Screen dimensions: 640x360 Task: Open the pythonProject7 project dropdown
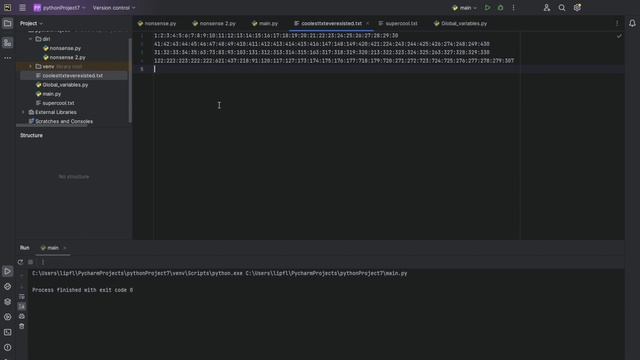click(x=60, y=8)
